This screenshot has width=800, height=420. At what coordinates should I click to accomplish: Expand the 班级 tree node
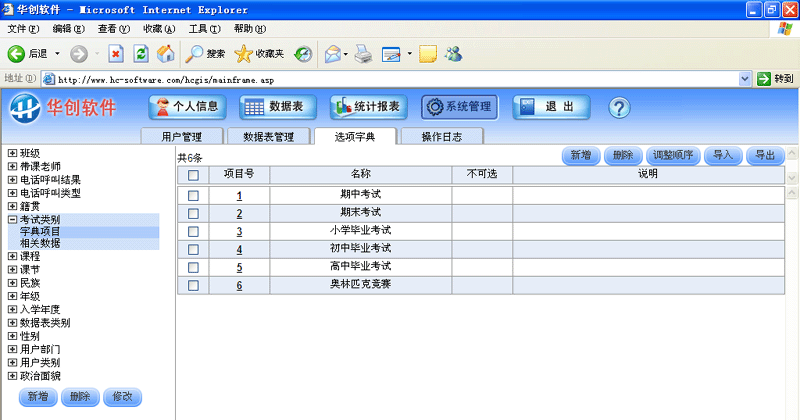click(x=12, y=153)
